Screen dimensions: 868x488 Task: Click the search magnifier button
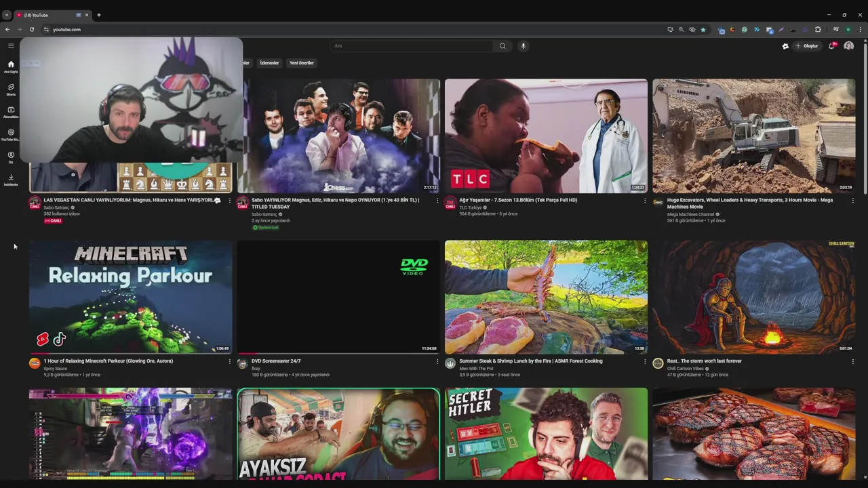[502, 46]
